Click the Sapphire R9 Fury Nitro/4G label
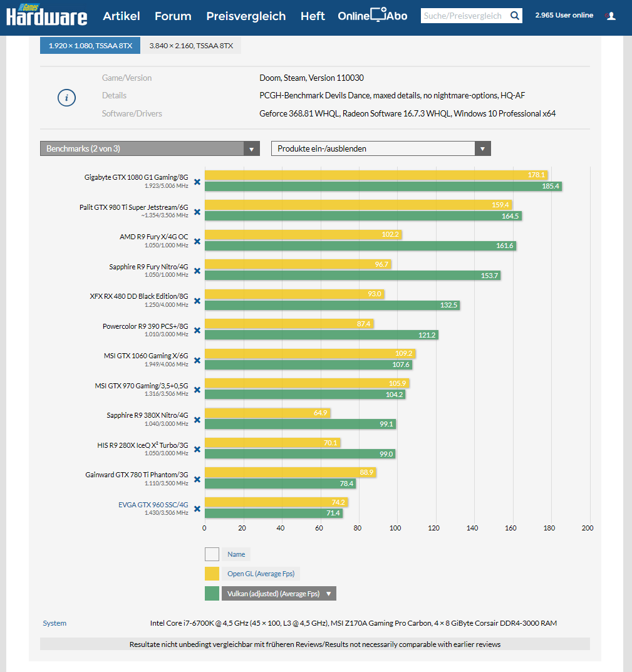 (x=149, y=267)
